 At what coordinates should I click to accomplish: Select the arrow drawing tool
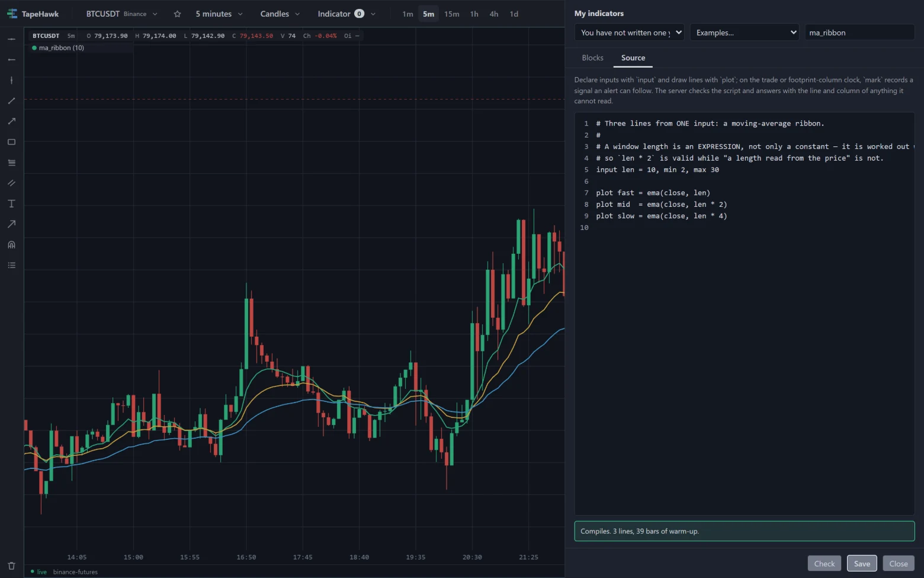tap(11, 224)
